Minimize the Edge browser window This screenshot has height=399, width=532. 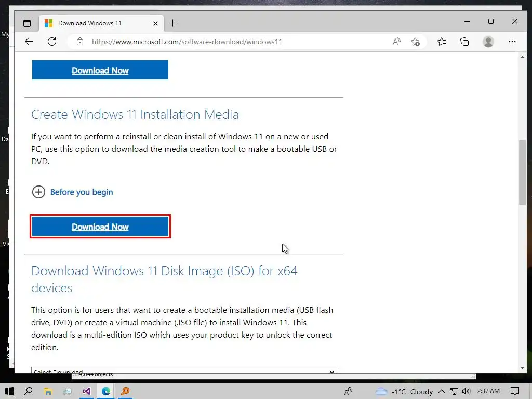click(467, 21)
